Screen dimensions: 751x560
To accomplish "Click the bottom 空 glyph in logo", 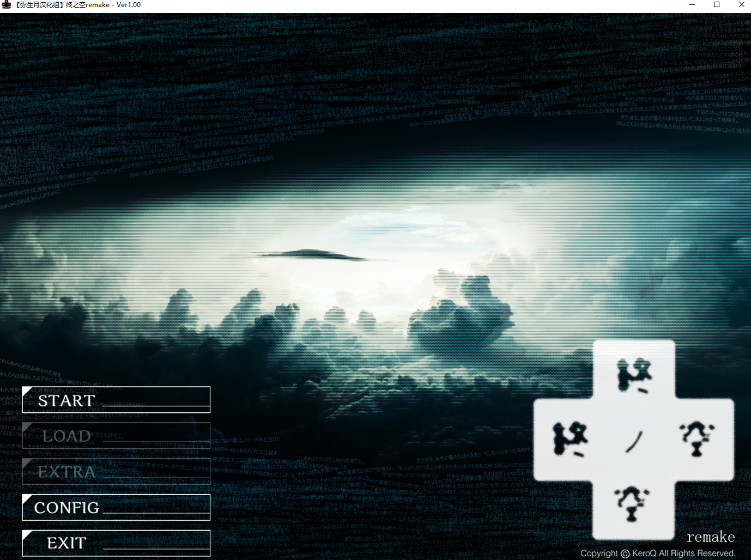I will pyautogui.click(x=632, y=503).
